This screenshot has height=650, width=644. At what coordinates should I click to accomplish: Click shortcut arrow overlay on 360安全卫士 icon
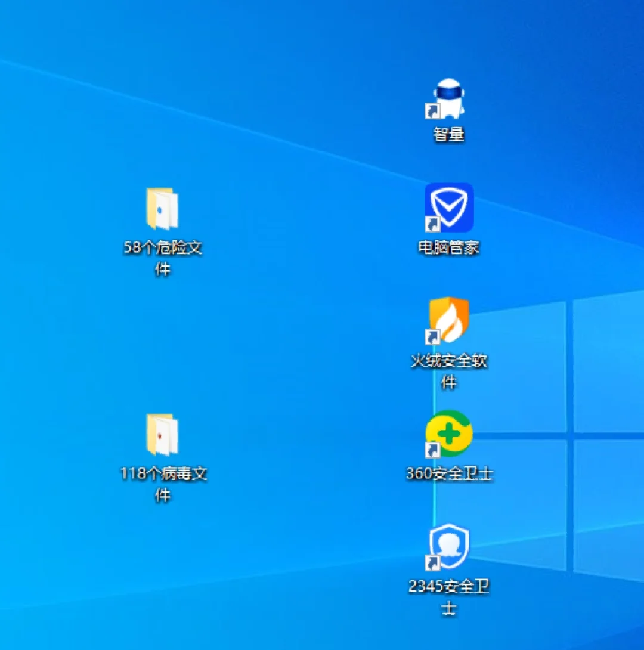pyautogui.click(x=432, y=450)
